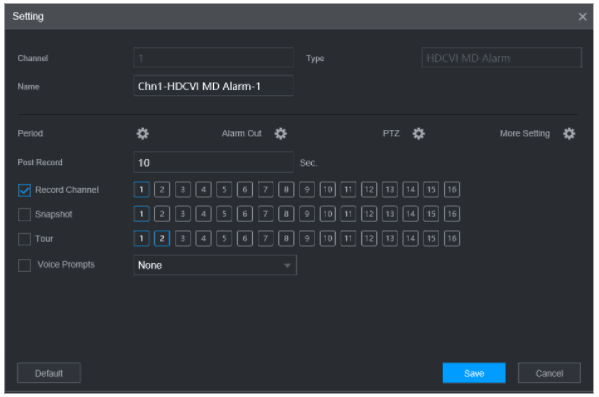
Task: Select channel 16 in Snapshot row
Action: 452,214
